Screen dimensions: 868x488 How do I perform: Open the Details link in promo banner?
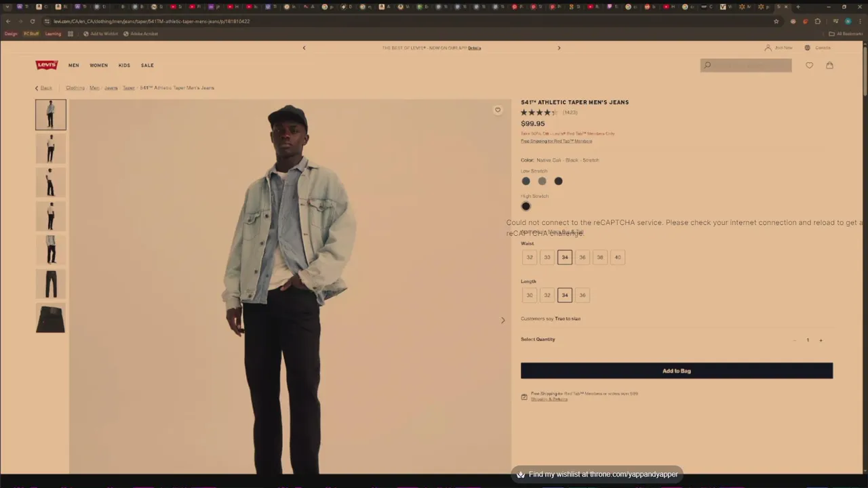(x=474, y=48)
